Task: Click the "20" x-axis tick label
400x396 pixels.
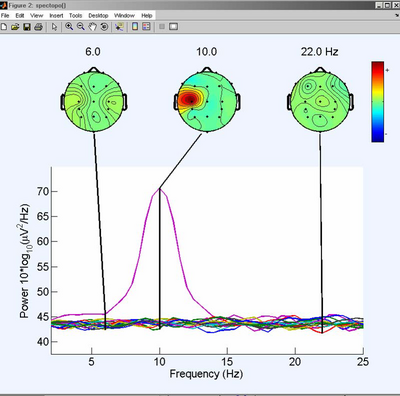Action: click(295, 362)
